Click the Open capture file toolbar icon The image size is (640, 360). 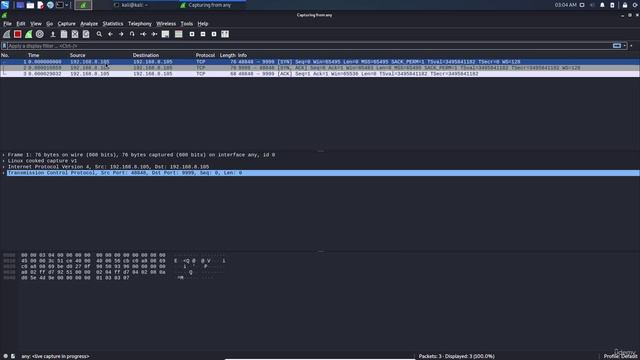pyautogui.click(x=53, y=34)
